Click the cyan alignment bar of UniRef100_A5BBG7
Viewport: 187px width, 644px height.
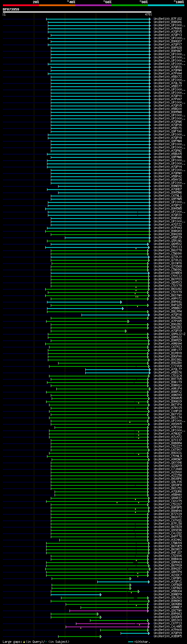click(85, 308)
